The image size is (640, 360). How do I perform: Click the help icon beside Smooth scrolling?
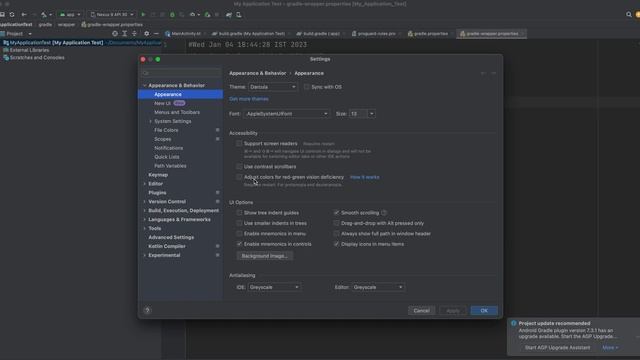(x=384, y=213)
